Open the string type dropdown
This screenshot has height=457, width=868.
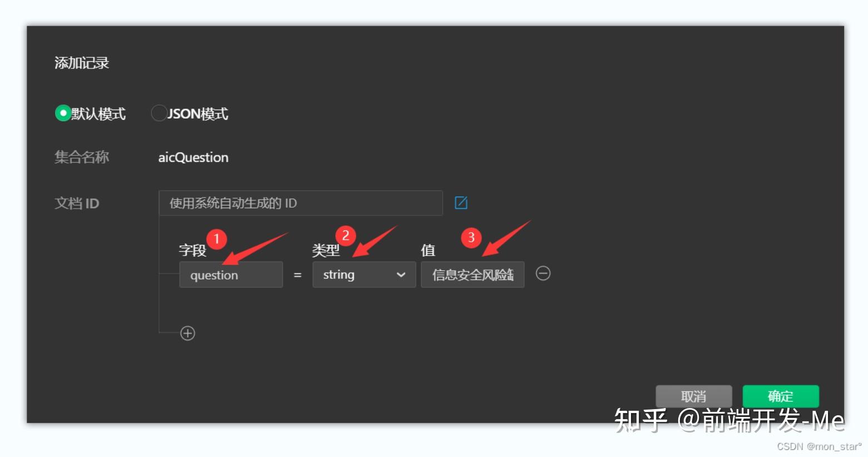point(364,274)
